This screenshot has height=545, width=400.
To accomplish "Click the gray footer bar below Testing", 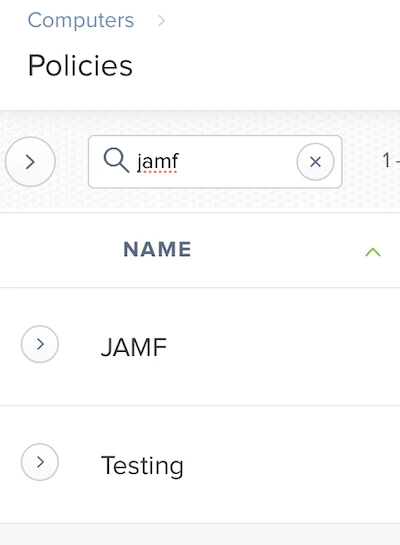I will (200, 535).
